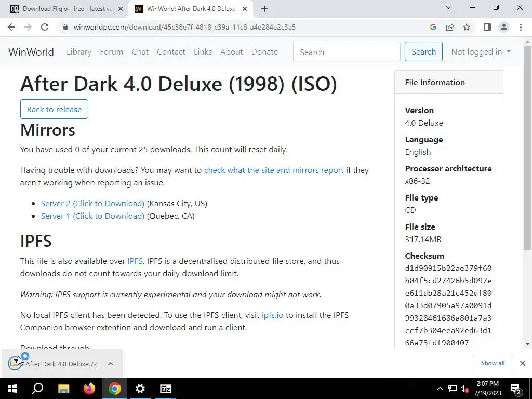Click the muted volume tray icon
This screenshot has height=399, width=532.
tap(464, 389)
